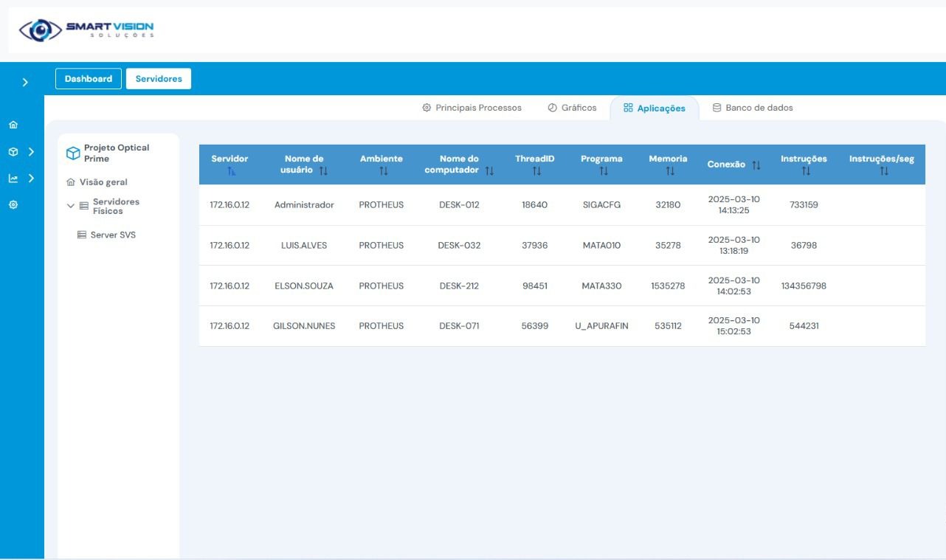Open the Banco de dados tab
The image size is (946, 560).
753,108
